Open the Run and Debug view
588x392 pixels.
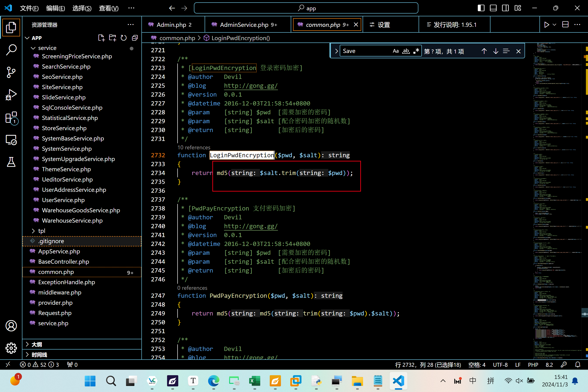11,95
